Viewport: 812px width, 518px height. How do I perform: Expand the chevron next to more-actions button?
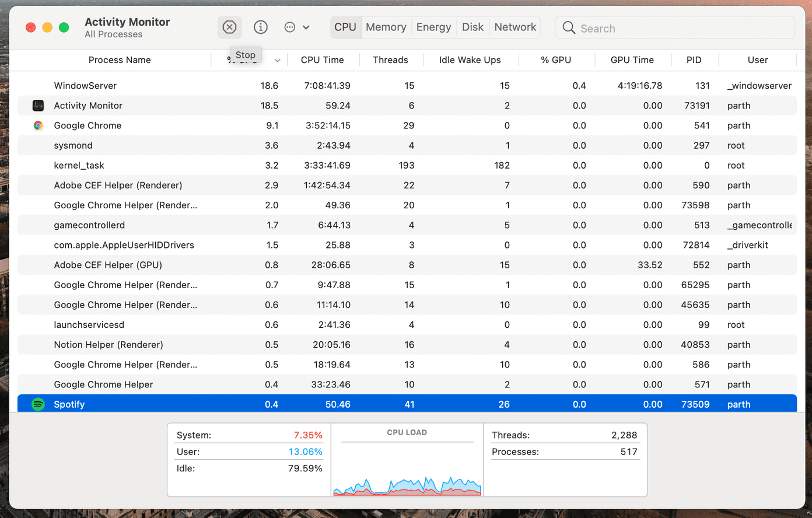pos(306,27)
